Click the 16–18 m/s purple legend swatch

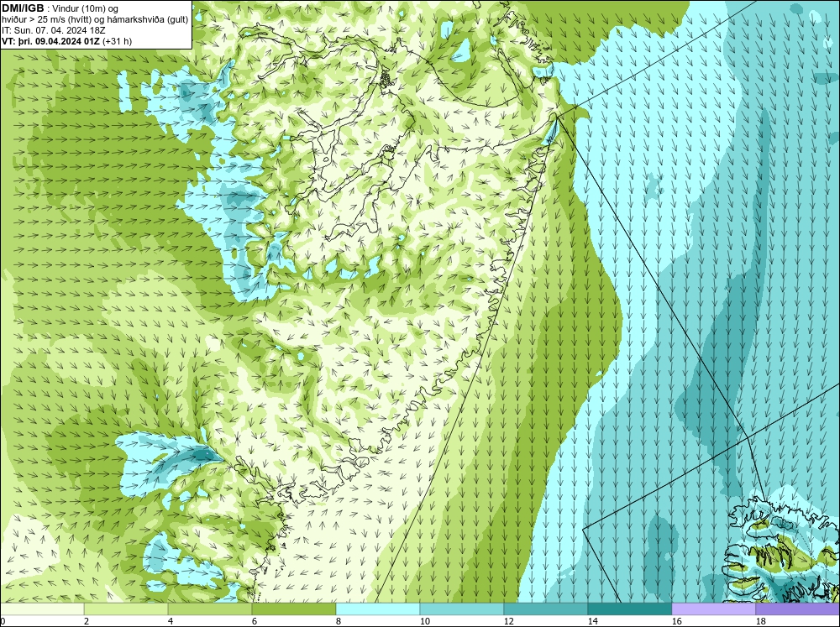(713, 609)
